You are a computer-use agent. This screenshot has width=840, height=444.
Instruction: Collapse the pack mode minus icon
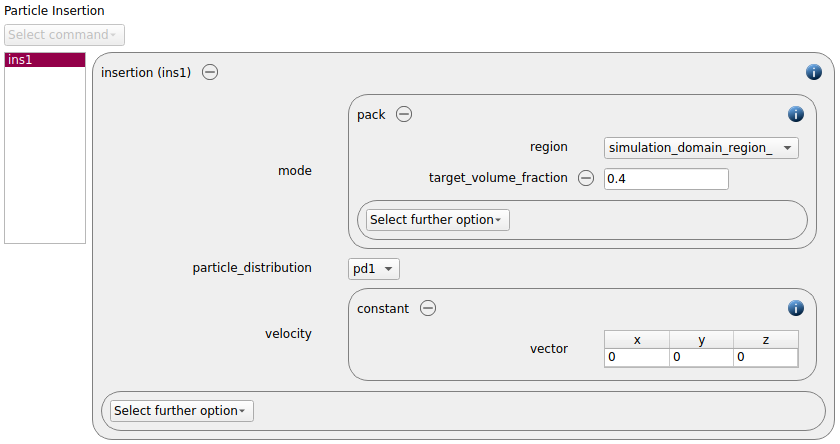[x=404, y=114]
